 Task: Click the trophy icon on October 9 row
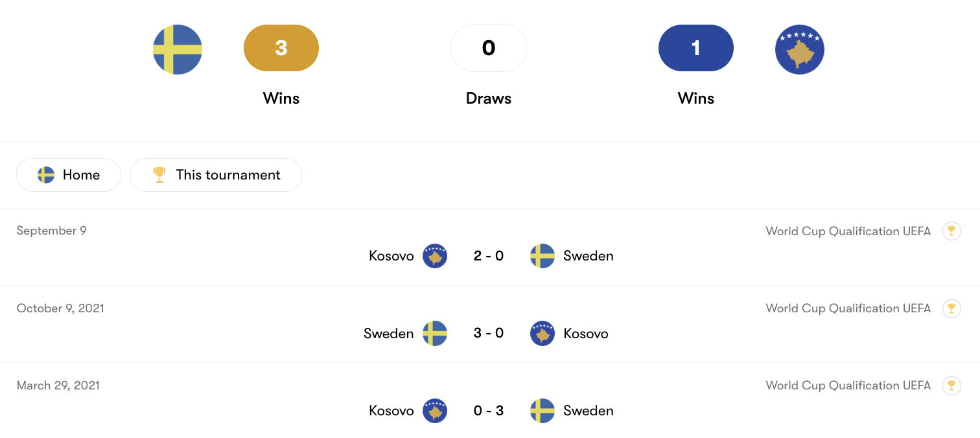pyautogui.click(x=951, y=308)
